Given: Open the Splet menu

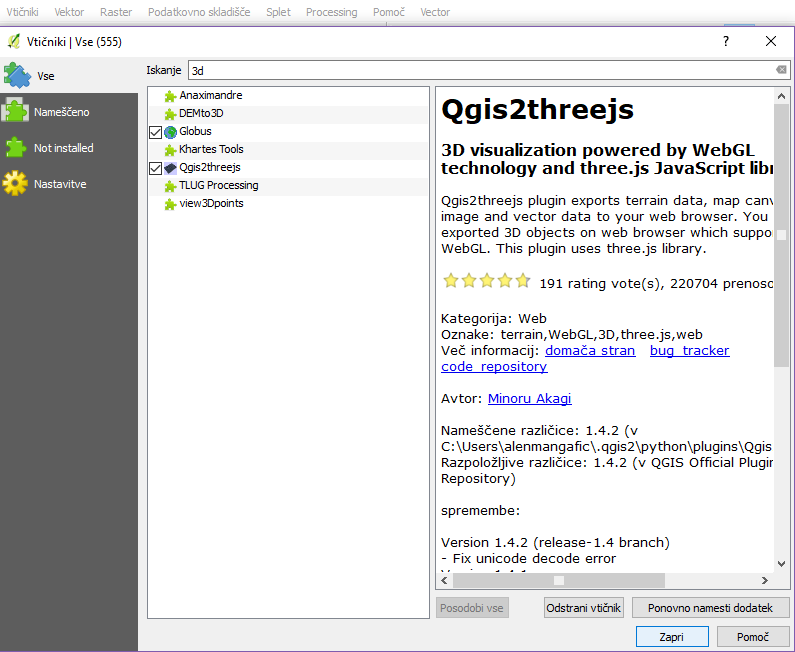Looking at the screenshot, I should coord(278,12).
